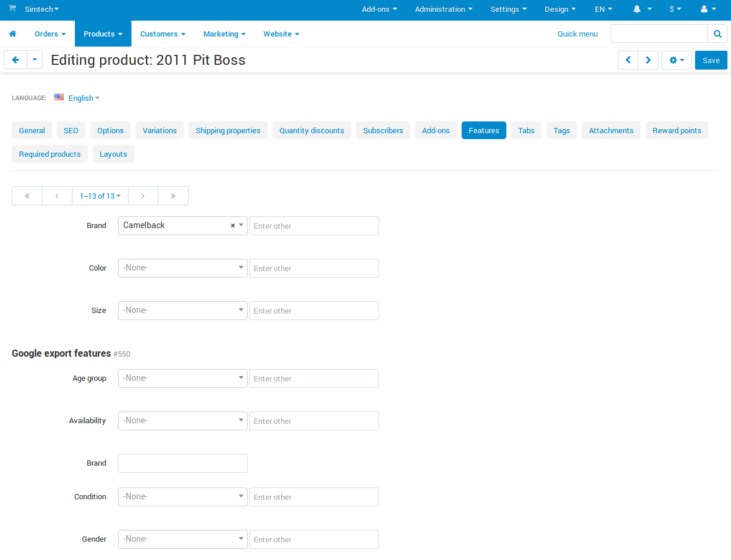Open the Condition dropdown
The image size is (731, 560).
click(x=183, y=497)
